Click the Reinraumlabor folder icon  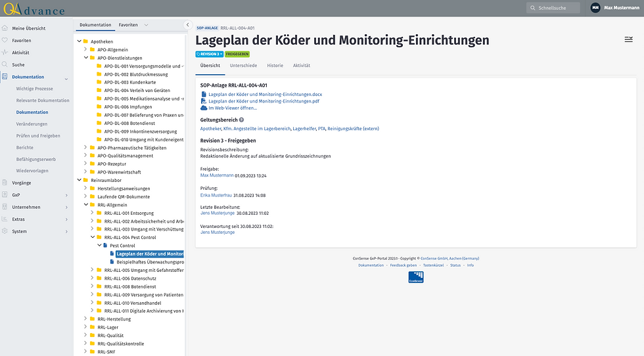pyautogui.click(x=86, y=180)
